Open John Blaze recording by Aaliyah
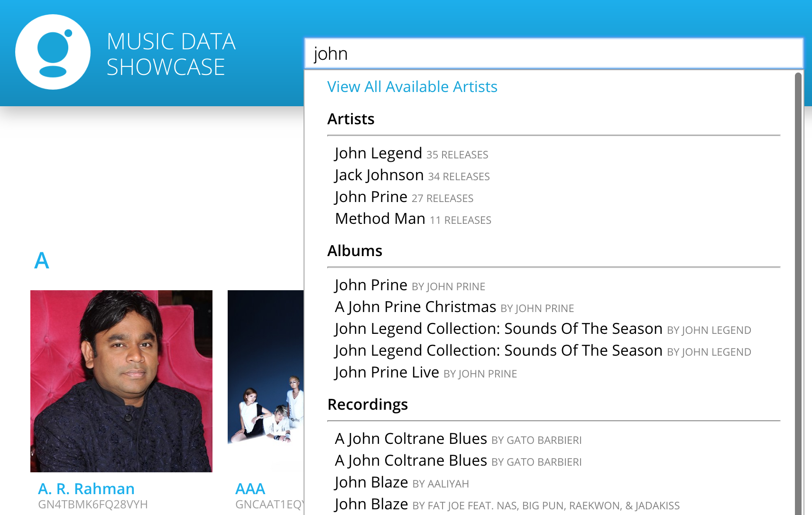Image resolution: width=812 pixels, height=515 pixels. [x=371, y=483]
